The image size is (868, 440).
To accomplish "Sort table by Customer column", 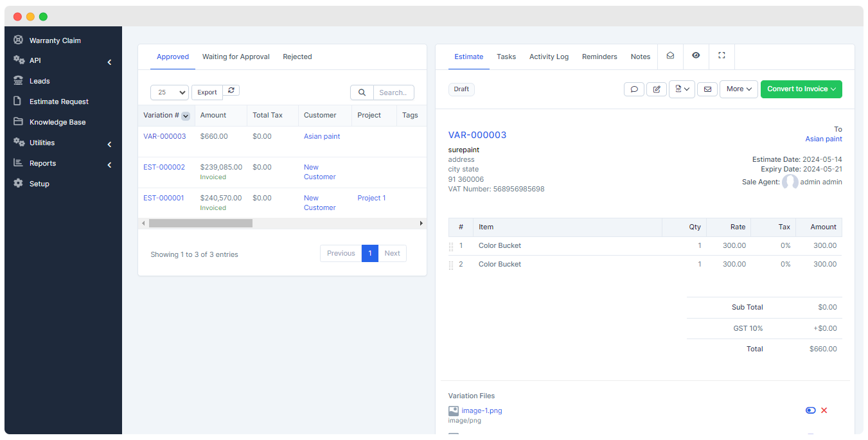I will [320, 116].
